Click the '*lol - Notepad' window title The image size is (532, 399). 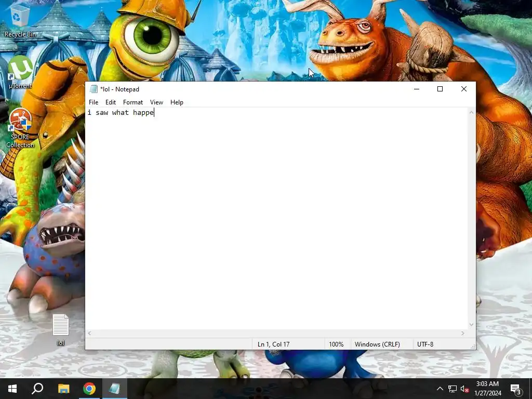tap(120, 89)
